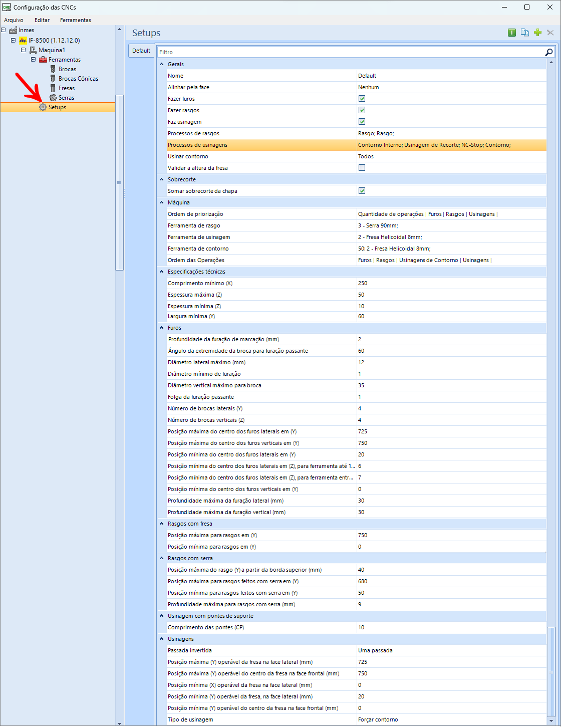Click Ferramenta de usinagem '2 - Fresa Helicoidal 8mm;'
Image resolution: width=562 pixels, height=728 pixels.
click(390, 237)
